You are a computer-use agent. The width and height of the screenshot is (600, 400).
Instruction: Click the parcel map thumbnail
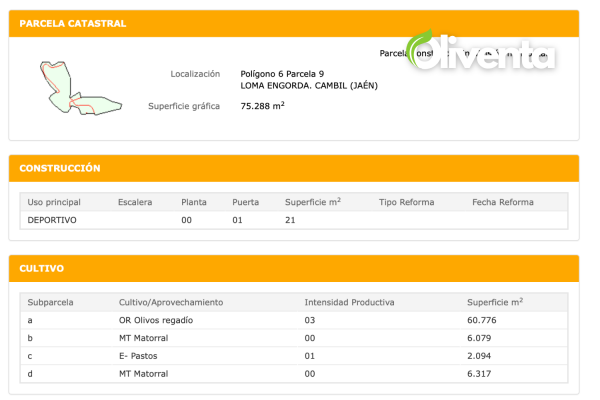[x=81, y=88]
